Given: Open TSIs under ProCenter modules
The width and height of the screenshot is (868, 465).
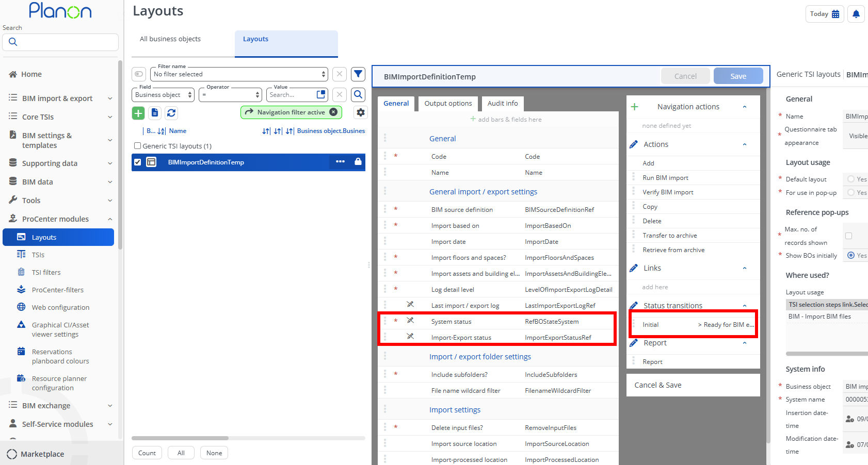Looking at the screenshot, I should [38, 255].
